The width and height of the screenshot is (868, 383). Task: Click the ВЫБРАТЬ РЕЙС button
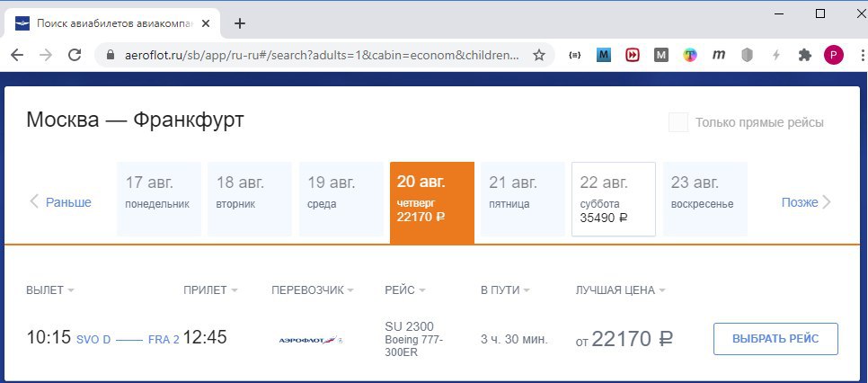point(775,339)
